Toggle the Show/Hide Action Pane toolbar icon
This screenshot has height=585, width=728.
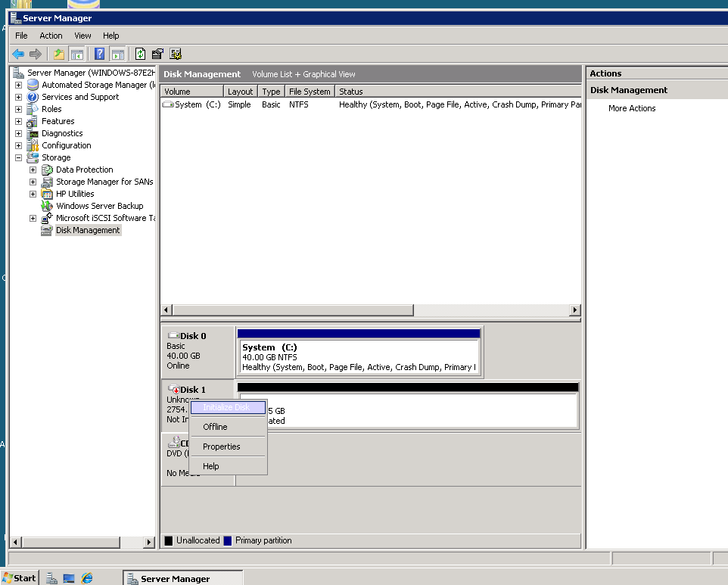click(118, 54)
